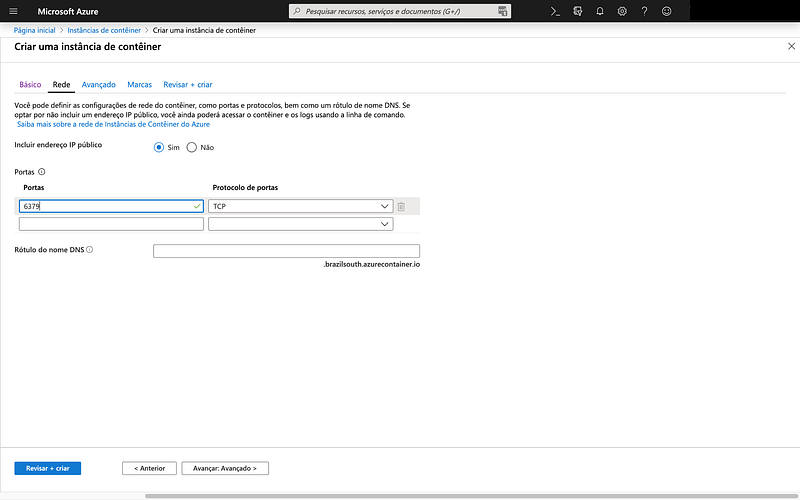Viewport: 800px width, 500px height.
Task: Click the empty second port input field
Action: (x=111, y=224)
